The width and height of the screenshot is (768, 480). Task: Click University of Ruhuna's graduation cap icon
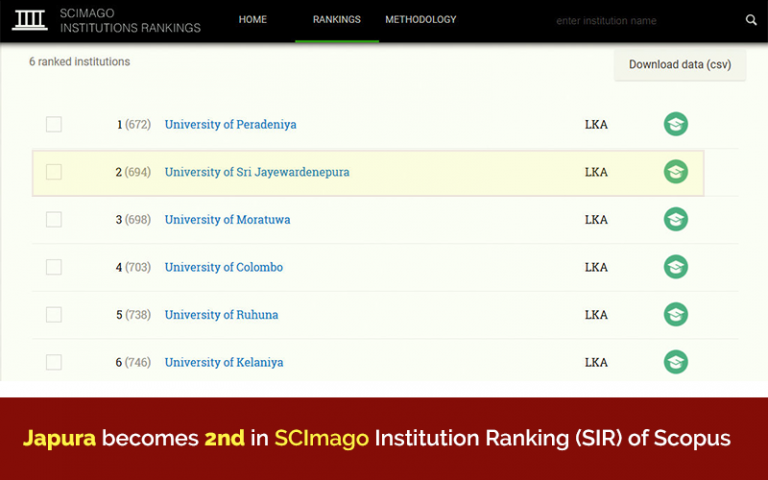point(676,315)
